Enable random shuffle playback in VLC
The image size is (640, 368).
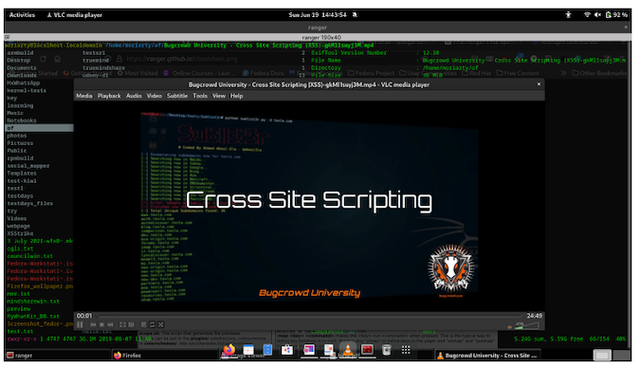pos(161,325)
